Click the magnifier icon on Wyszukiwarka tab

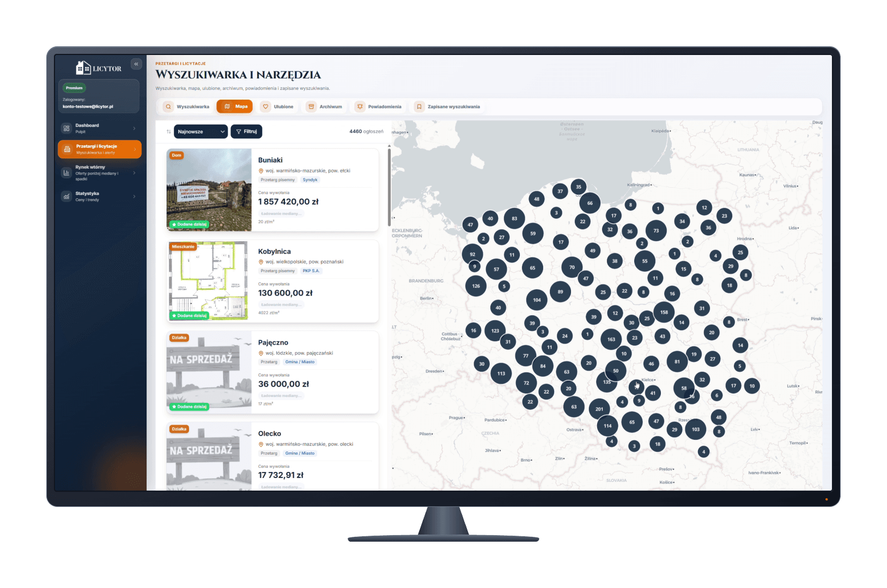(168, 107)
